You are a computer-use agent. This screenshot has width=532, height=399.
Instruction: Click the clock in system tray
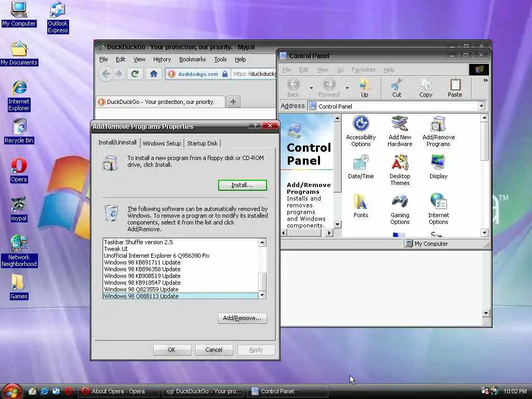[515, 391]
